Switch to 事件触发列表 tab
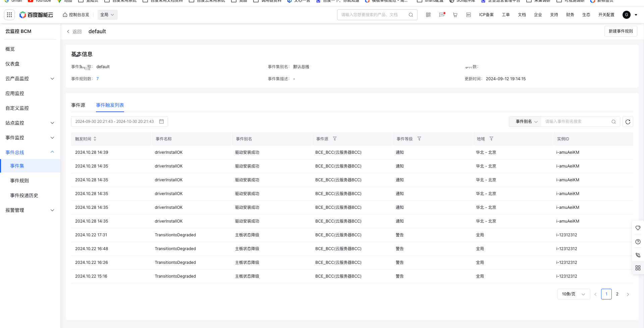 tap(110, 105)
